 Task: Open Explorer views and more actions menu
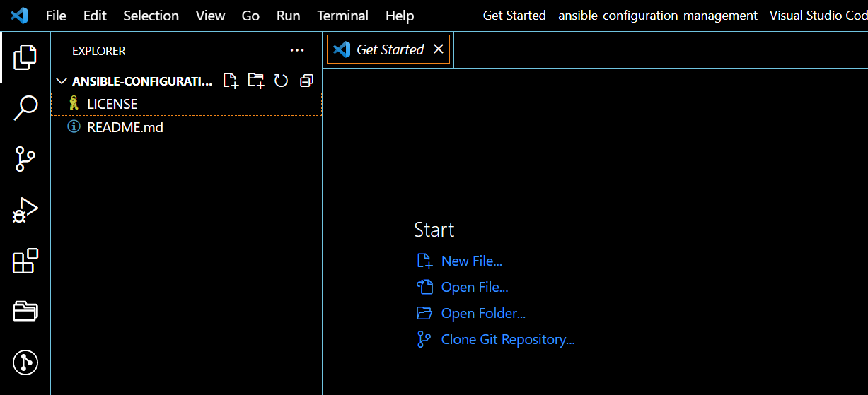[297, 50]
